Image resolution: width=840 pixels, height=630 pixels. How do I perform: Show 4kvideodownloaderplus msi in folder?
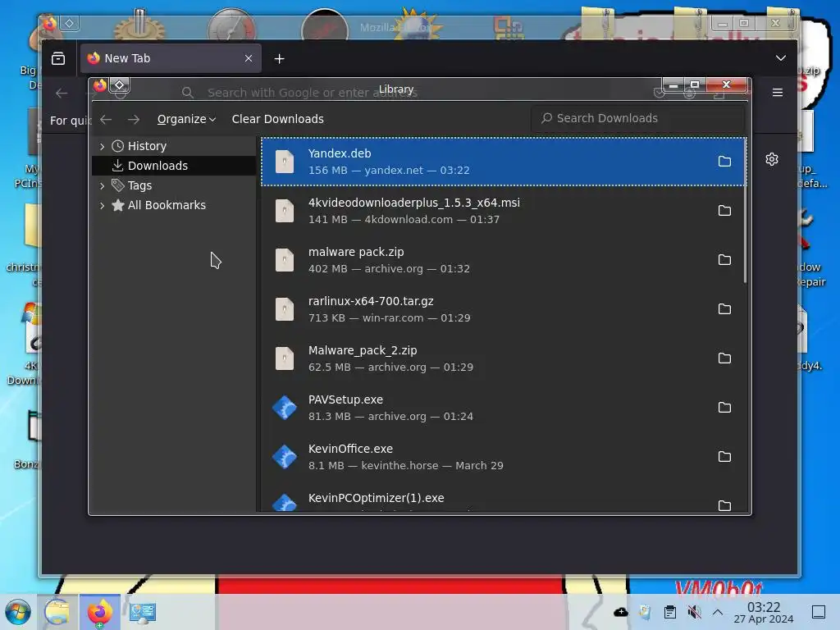coord(724,211)
